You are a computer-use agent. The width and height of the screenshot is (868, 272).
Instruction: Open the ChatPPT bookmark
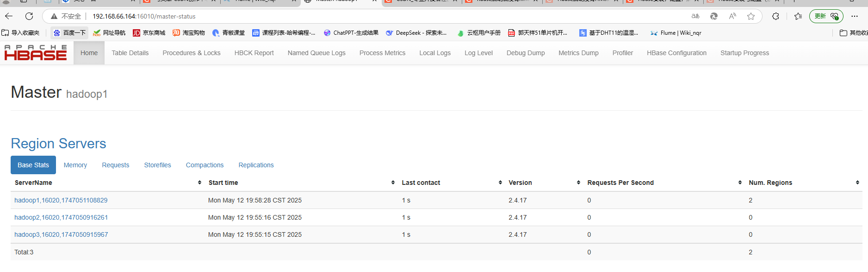pos(351,33)
